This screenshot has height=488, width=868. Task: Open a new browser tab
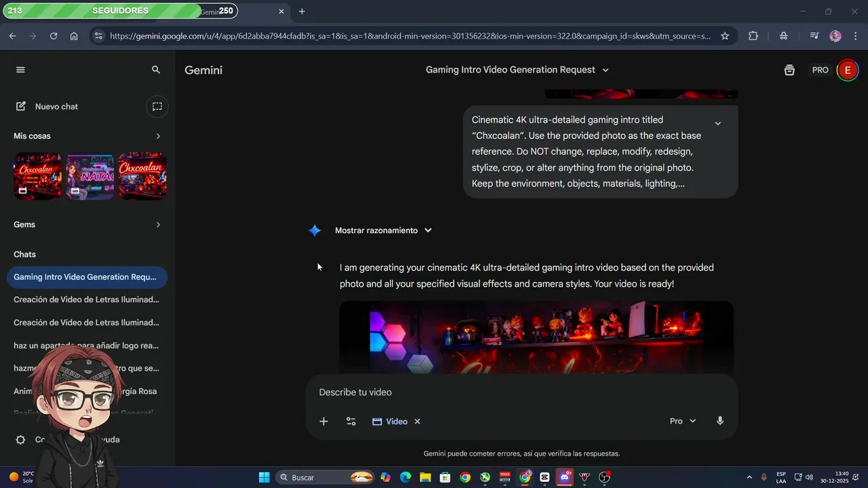pyautogui.click(x=302, y=12)
